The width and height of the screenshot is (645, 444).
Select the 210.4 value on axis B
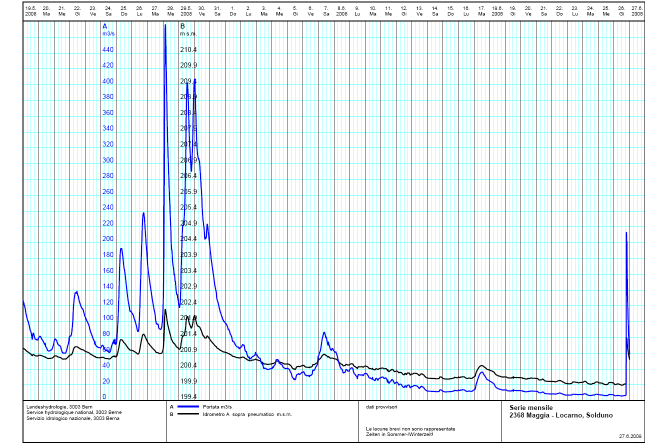coord(187,49)
